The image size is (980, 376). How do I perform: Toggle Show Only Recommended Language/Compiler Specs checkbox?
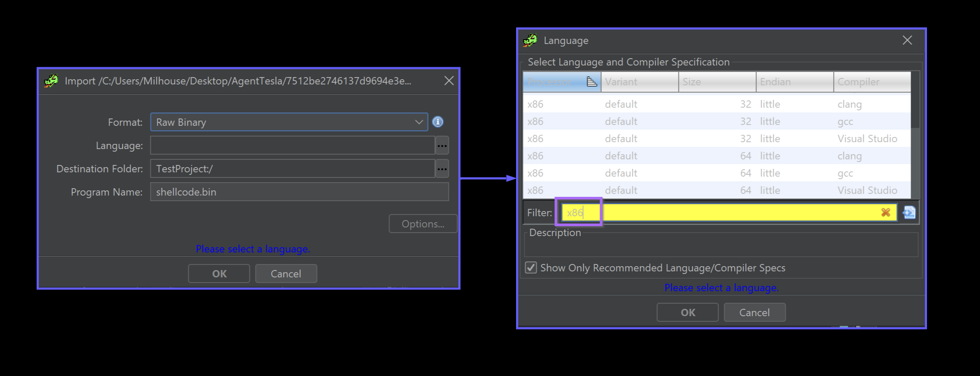531,267
